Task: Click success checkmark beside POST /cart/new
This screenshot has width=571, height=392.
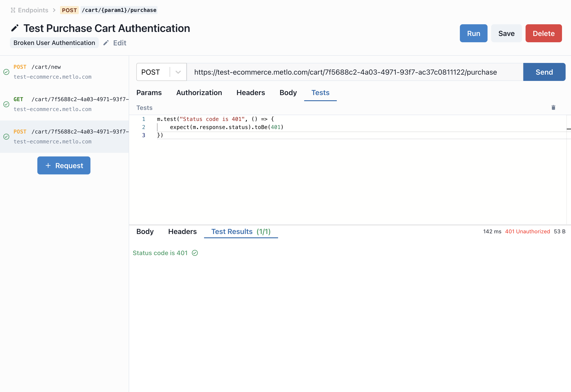Action: tap(6, 72)
